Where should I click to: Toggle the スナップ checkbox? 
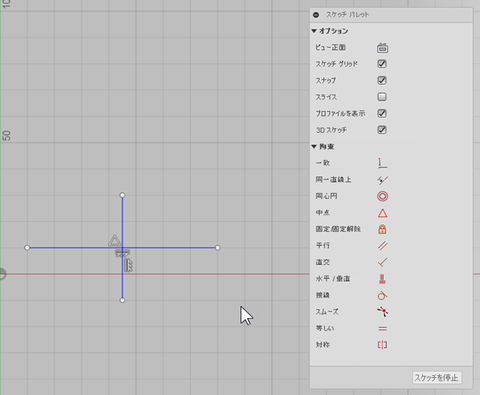(382, 80)
